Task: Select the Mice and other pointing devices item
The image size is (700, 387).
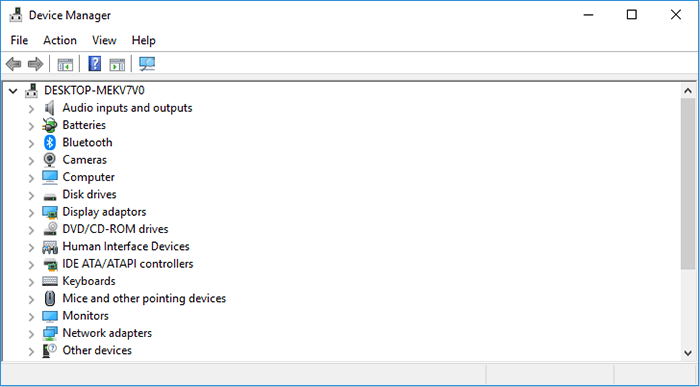Action: 144,298
